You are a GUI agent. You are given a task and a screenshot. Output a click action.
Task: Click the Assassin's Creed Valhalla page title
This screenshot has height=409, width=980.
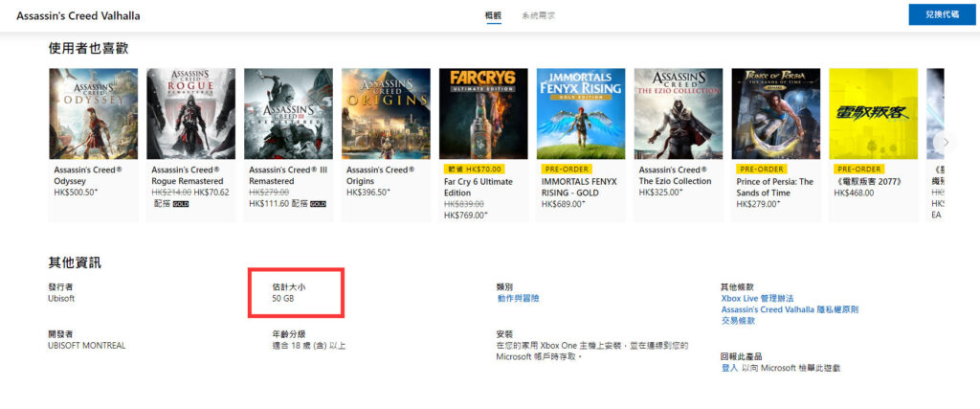(x=78, y=16)
